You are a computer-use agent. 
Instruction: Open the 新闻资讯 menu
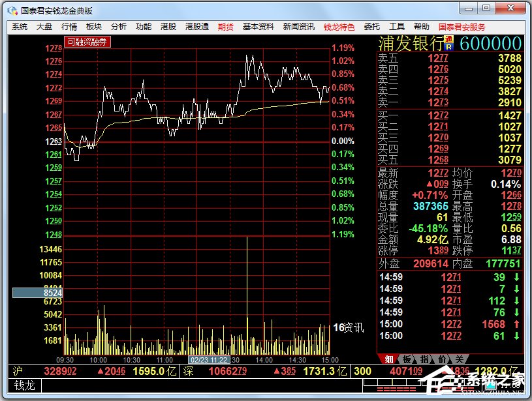[299, 27]
